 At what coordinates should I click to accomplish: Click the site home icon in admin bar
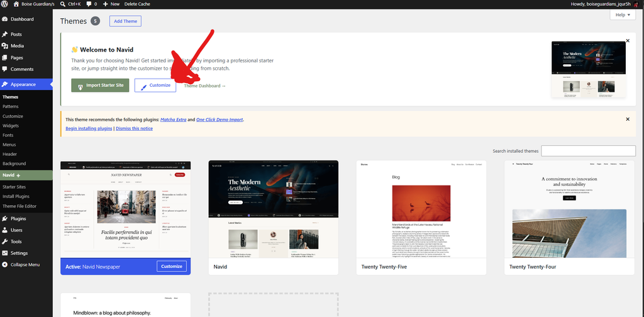16,4
